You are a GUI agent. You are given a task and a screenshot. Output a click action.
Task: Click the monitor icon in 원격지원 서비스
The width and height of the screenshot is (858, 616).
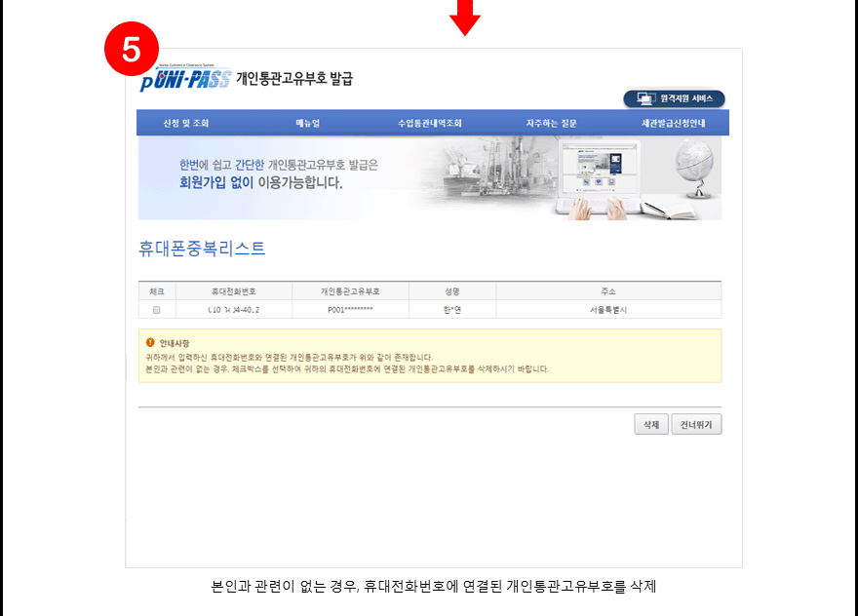point(644,98)
